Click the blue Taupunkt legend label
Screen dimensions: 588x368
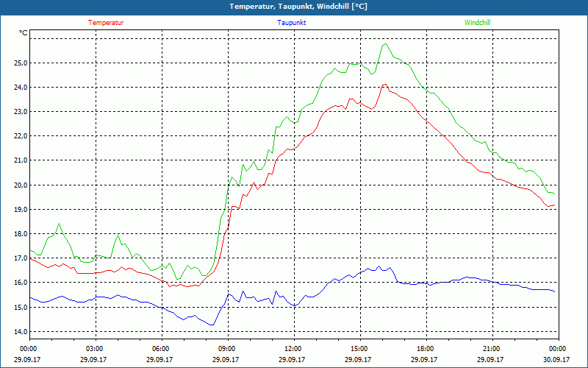(291, 23)
